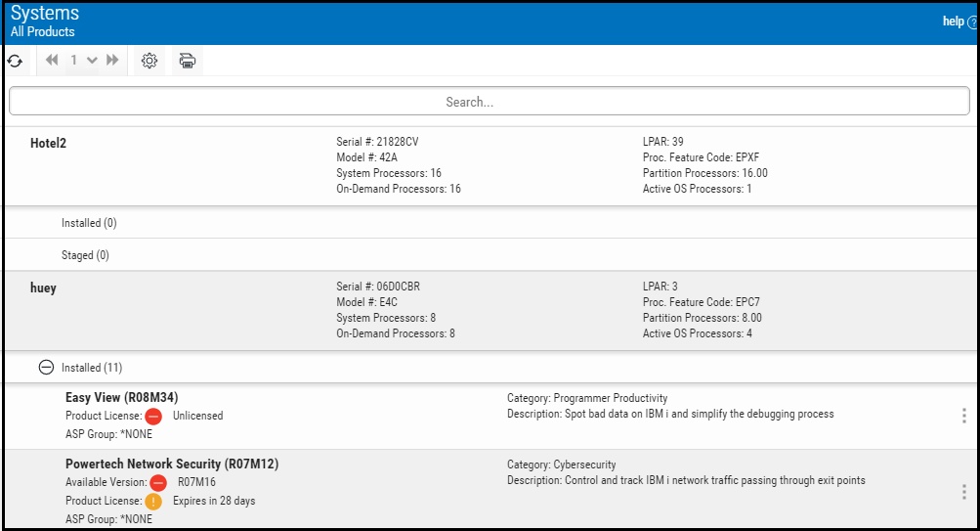Open the Powertech Network Security three-dot menu

[964, 492]
